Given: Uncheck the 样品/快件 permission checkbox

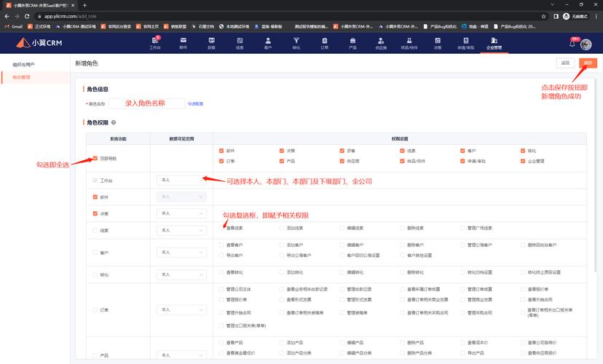Looking at the screenshot, I should 402,161.
